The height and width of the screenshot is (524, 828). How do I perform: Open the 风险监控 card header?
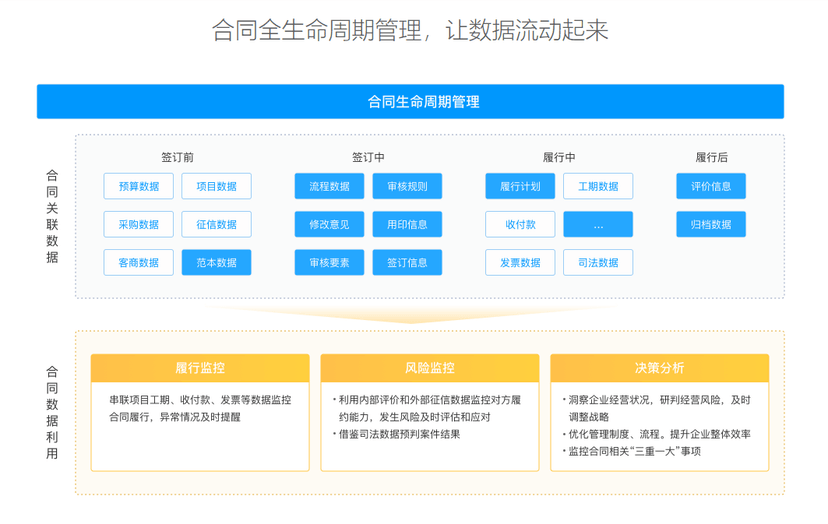(430, 368)
